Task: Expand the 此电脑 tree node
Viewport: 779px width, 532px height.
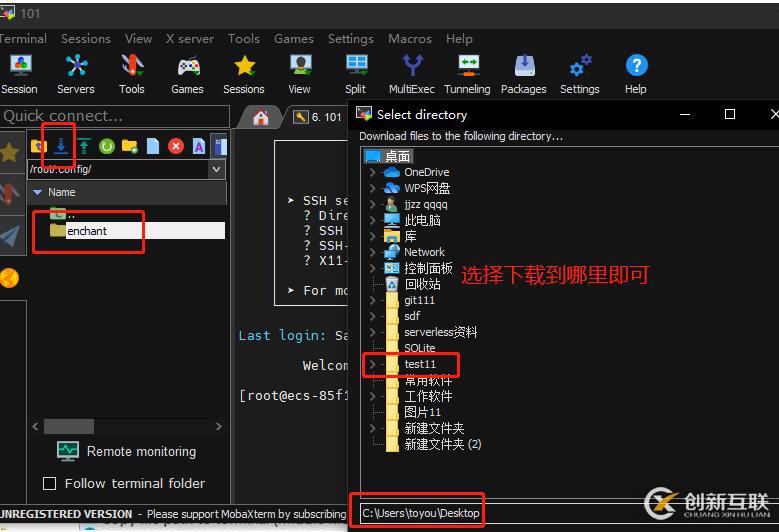Action: click(x=372, y=220)
